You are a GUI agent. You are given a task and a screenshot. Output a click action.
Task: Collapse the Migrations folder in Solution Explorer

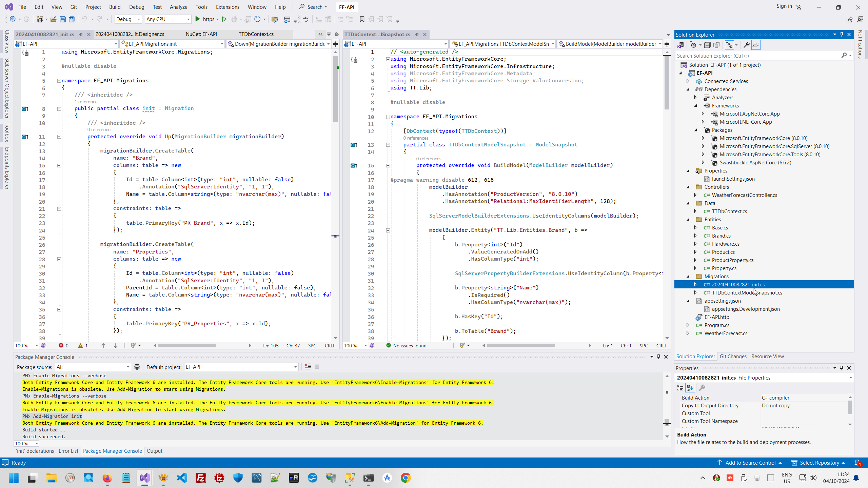[x=688, y=277]
